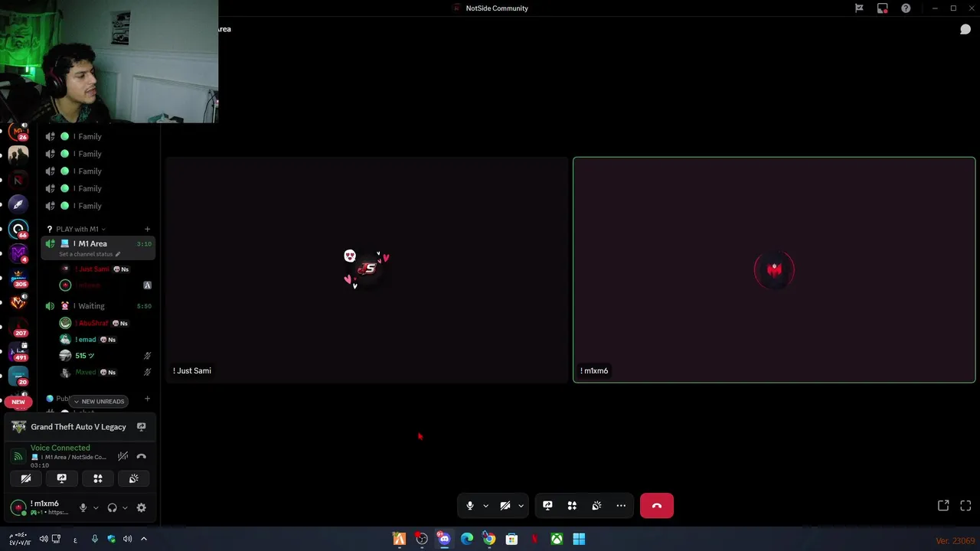Collapse the PLAY with M1 category
The image size is (980, 551).
(x=77, y=229)
